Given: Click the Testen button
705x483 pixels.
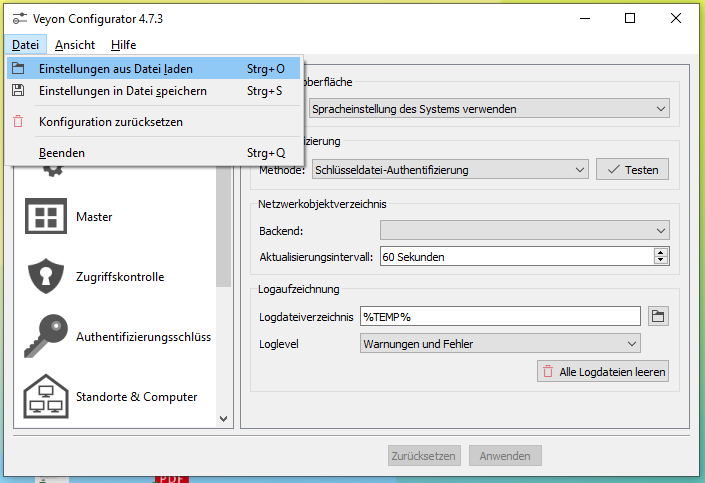Looking at the screenshot, I should click(x=632, y=170).
